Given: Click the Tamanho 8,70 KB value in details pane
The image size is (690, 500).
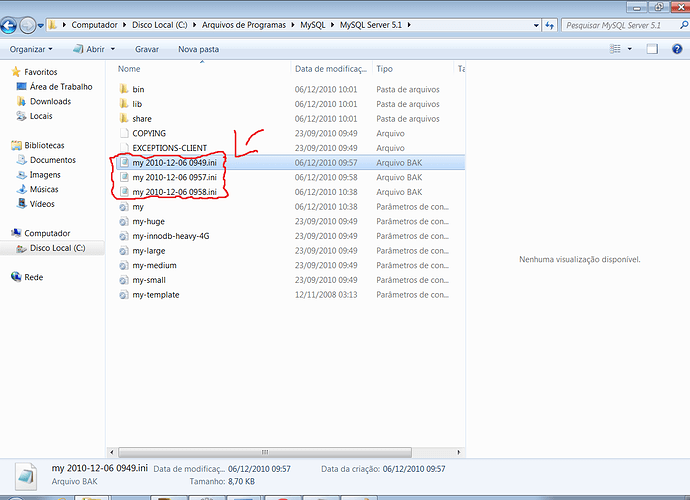Looking at the screenshot, I should tap(241, 482).
